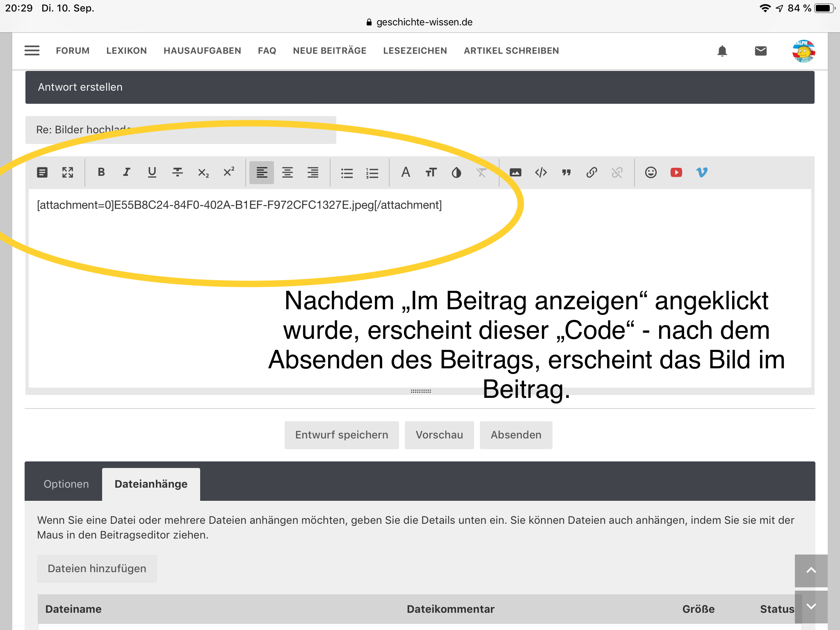Viewport: 840px width, 630px height.
Task: Toggle source view mode of editor
Action: (x=42, y=172)
